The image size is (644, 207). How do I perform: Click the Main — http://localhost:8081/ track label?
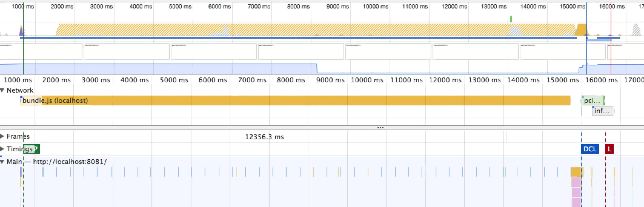pos(57,162)
